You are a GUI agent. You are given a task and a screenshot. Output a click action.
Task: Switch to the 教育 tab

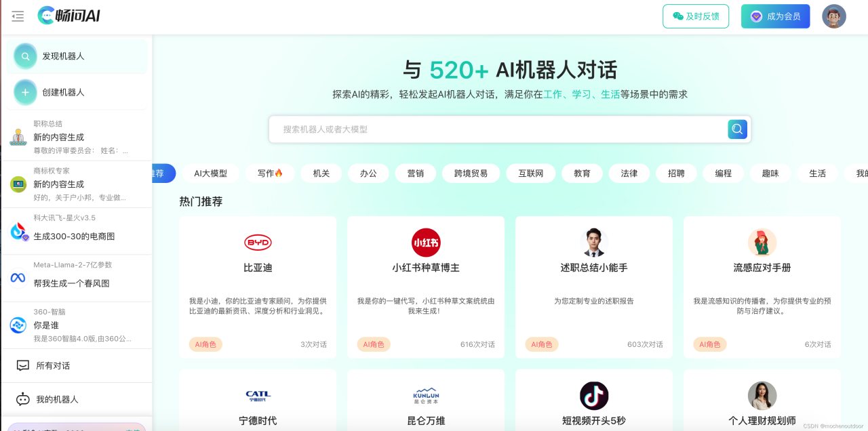click(582, 173)
